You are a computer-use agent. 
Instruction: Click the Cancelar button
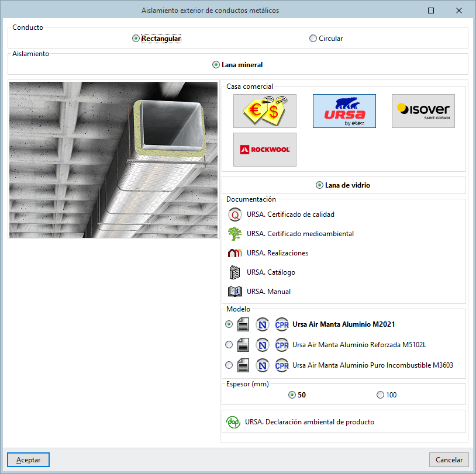(449, 460)
